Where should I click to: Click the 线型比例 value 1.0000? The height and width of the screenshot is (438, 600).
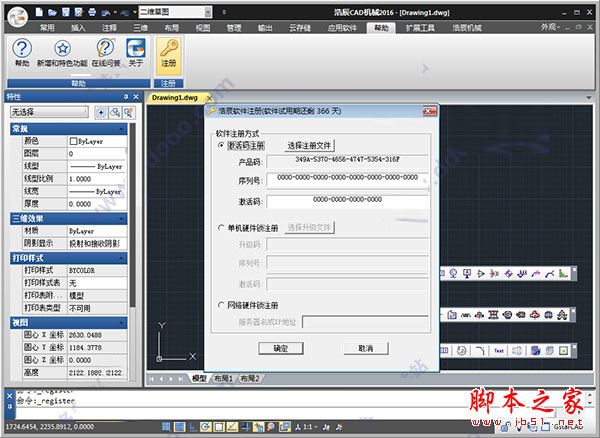[97, 179]
